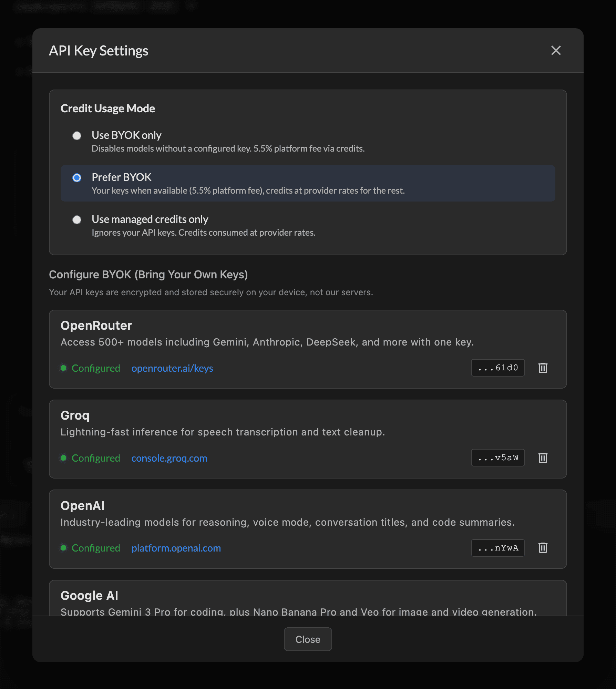Click the API Key Settings title

tap(99, 51)
